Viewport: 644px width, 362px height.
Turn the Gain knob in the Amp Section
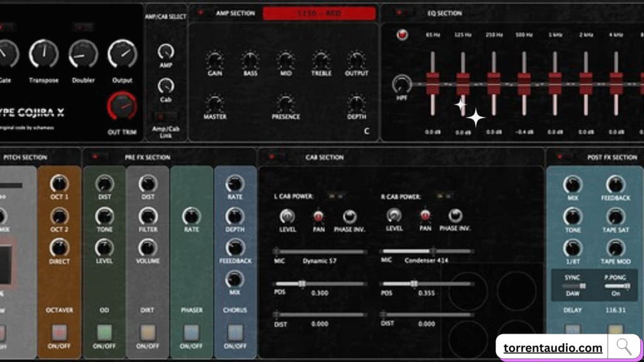pos(214,60)
